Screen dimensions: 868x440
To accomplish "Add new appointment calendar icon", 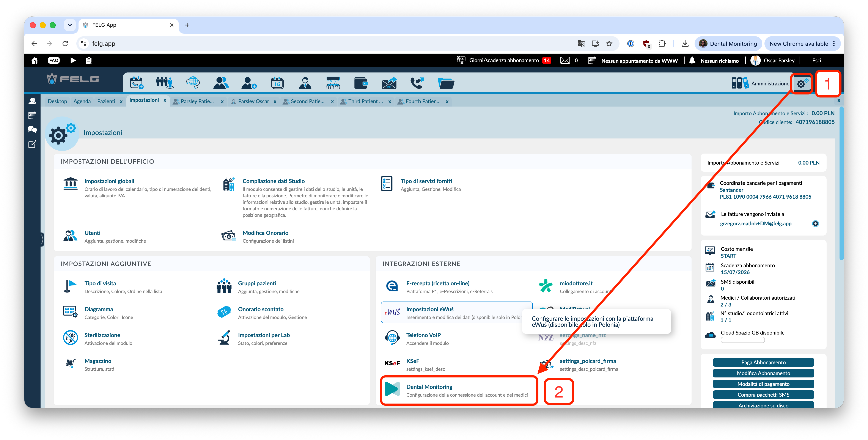I will click(x=137, y=83).
